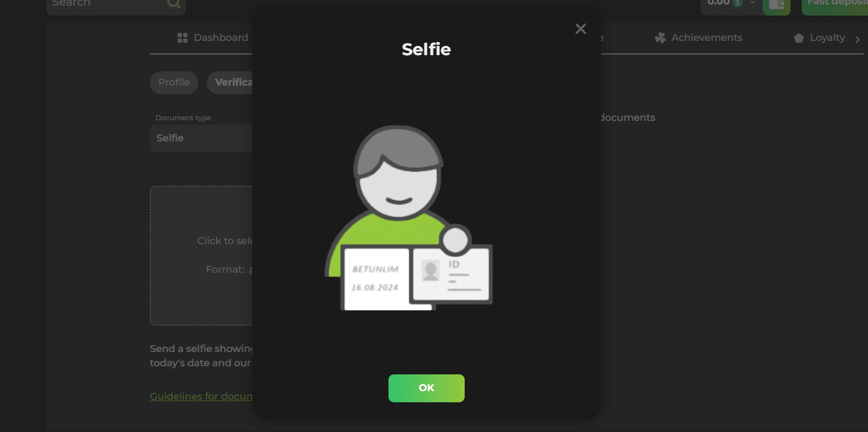Focus the Search input field
Screen dimensions: 868x432
105,4
